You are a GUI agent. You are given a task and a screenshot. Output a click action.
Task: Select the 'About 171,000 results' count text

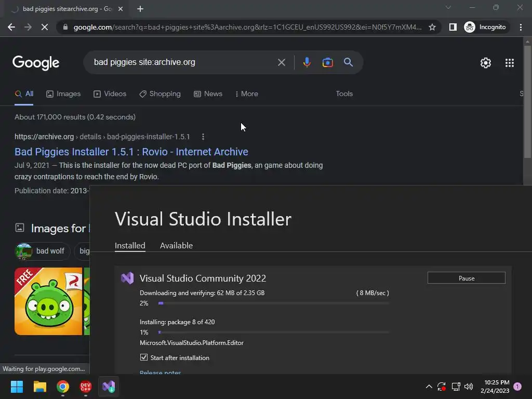pyautogui.click(x=75, y=117)
